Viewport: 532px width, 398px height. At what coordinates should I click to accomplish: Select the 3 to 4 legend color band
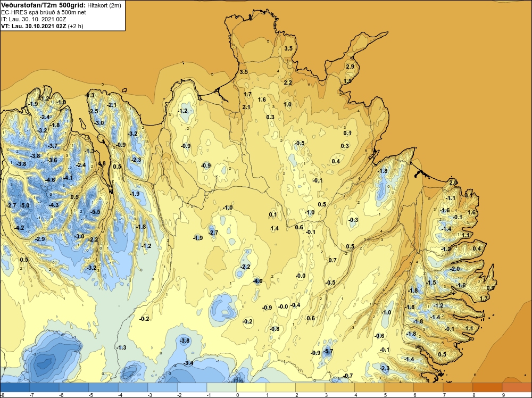point(339,387)
